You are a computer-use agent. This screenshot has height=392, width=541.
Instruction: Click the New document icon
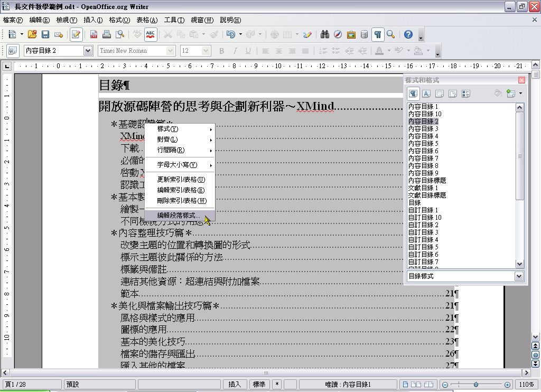point(12,34)
